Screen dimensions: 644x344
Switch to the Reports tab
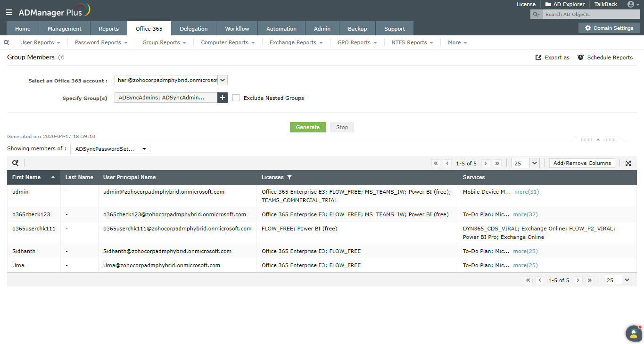109,28
